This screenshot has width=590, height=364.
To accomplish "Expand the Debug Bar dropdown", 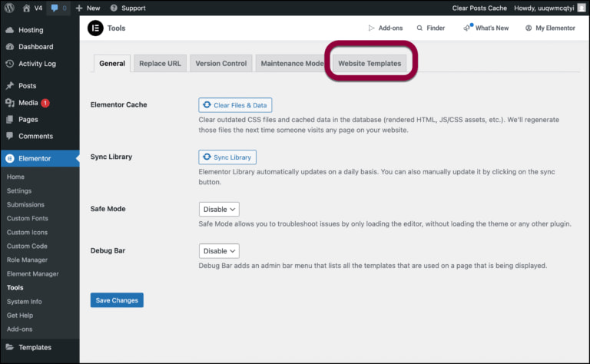I will [x=219, y=251].
